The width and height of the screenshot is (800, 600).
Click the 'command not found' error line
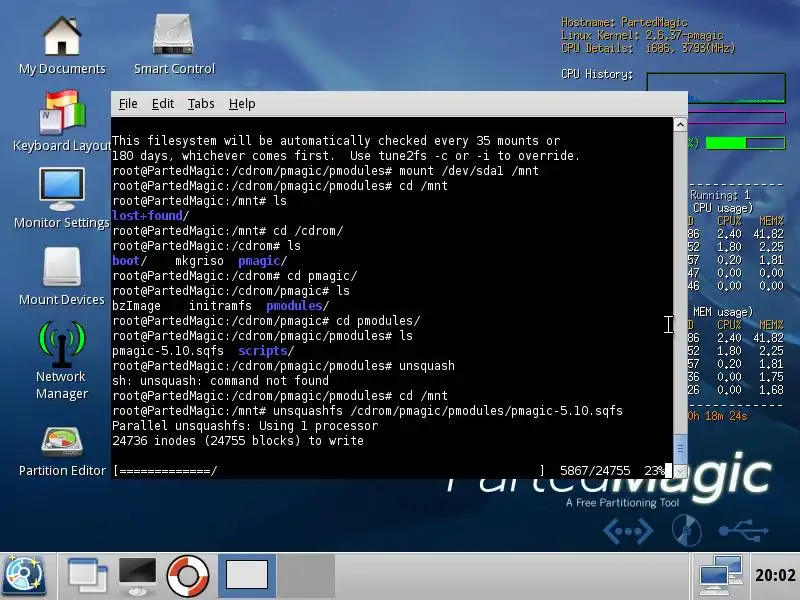point(220,381)
